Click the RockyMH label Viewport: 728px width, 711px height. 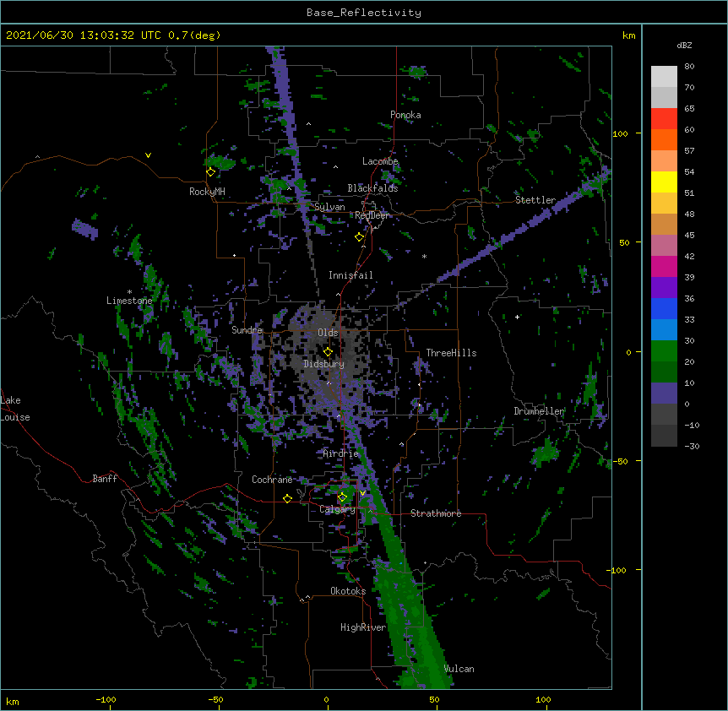(x=207, y=192)
